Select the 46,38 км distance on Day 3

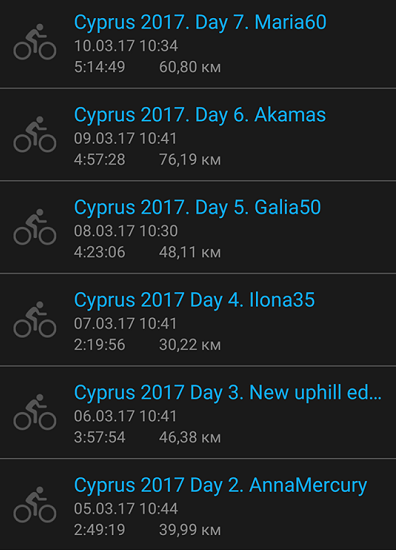tap(190, 437)
